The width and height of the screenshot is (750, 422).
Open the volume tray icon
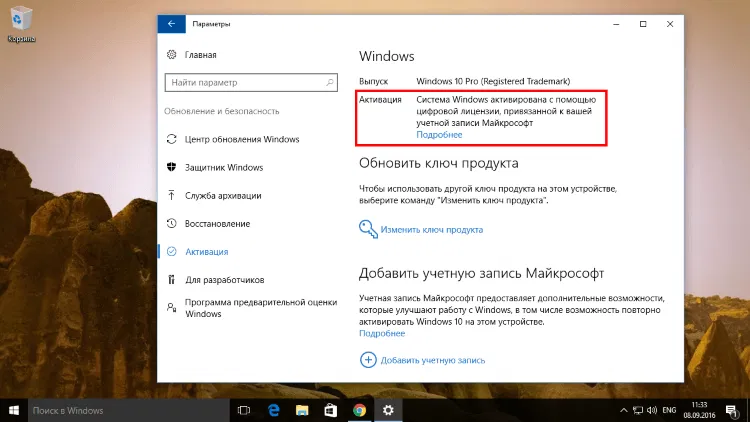tap(652, 411)
